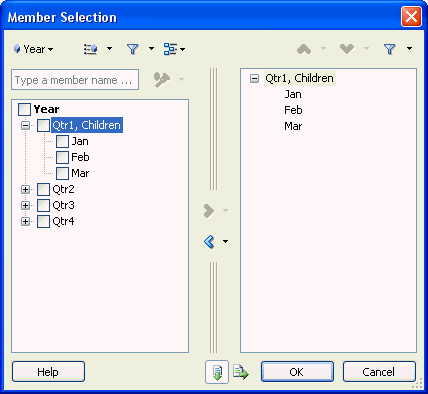
Task: Open dropdown arrow next to left filter
Action: (x=151, y=49)
